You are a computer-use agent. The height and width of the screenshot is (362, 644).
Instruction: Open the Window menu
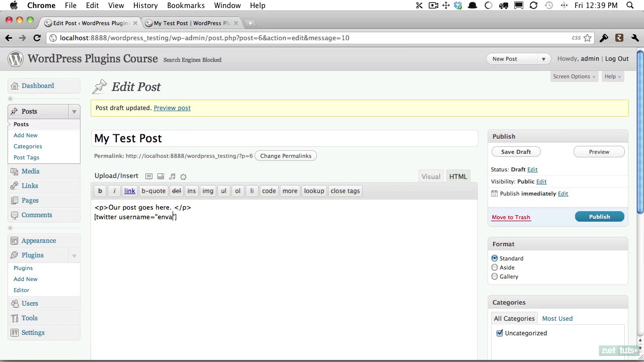click(x=227, y=6)
